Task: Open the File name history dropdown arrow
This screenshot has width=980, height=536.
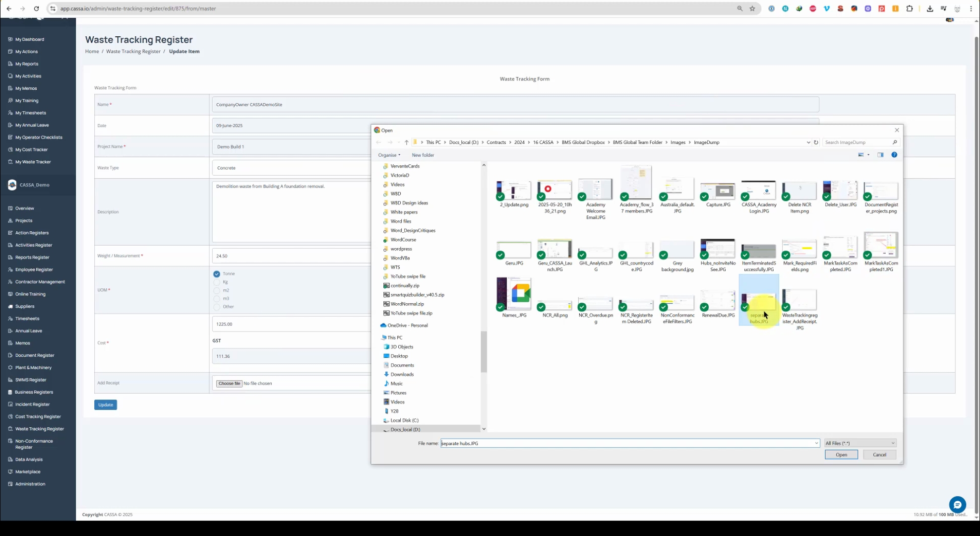Action: click(816, 443)
